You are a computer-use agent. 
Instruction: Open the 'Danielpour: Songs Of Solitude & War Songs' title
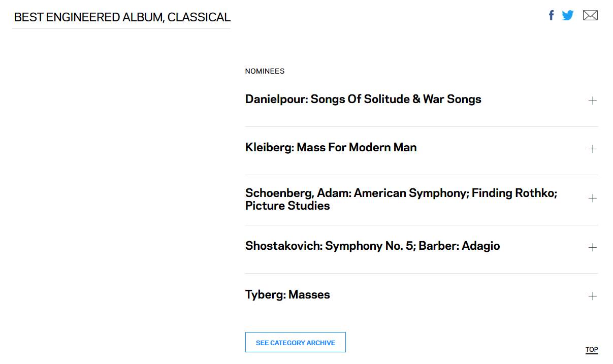pos(363,99)
